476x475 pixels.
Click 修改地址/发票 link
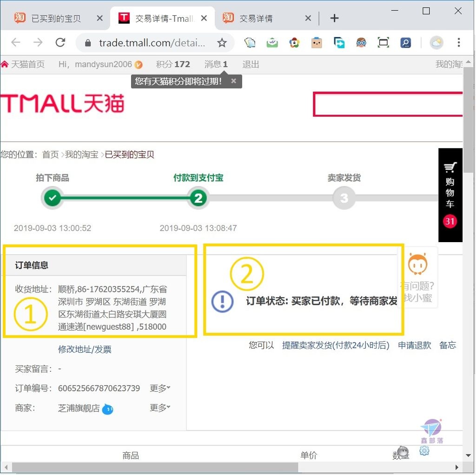[x=85, y=350]
